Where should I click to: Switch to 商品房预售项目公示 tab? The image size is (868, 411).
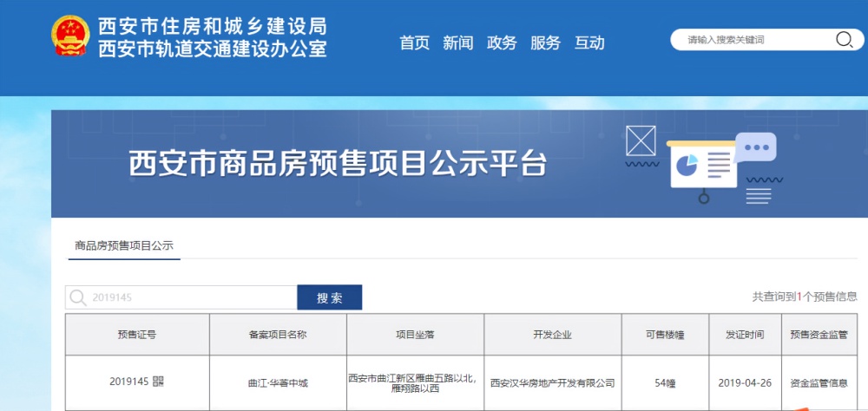pos(124,245)
